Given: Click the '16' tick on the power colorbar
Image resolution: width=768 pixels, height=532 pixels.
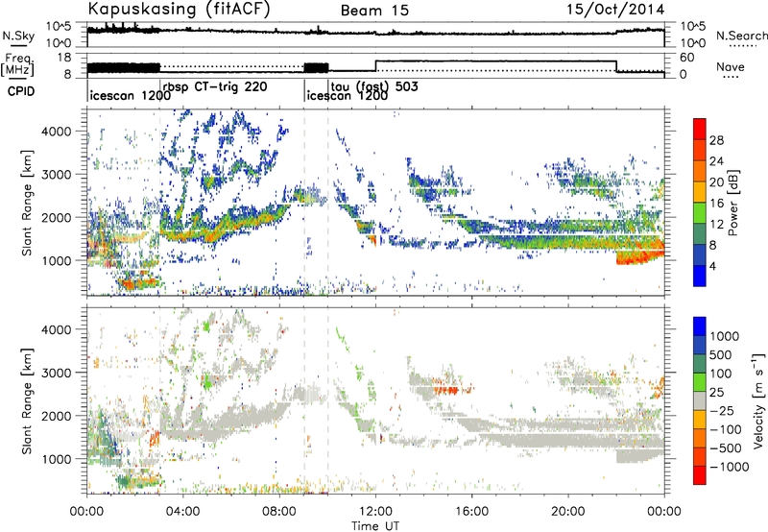Looking at the screenshot, I should tap(716, 204).
